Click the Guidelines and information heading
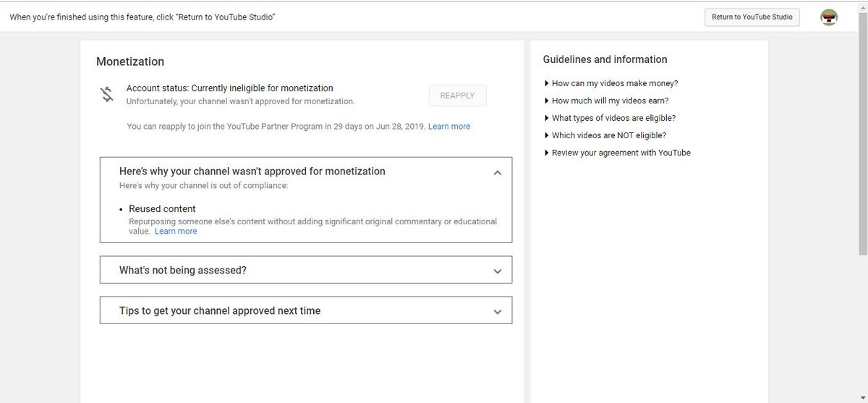 click(x=605, y=59)
